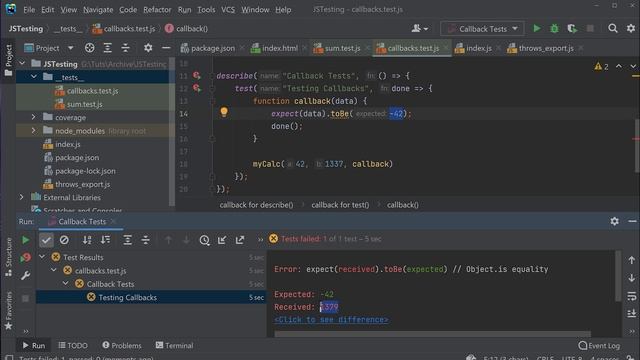The height and width of the screenshot is (360, 640).
Task: Expand the coverage folder
Action: pos(34,117)
